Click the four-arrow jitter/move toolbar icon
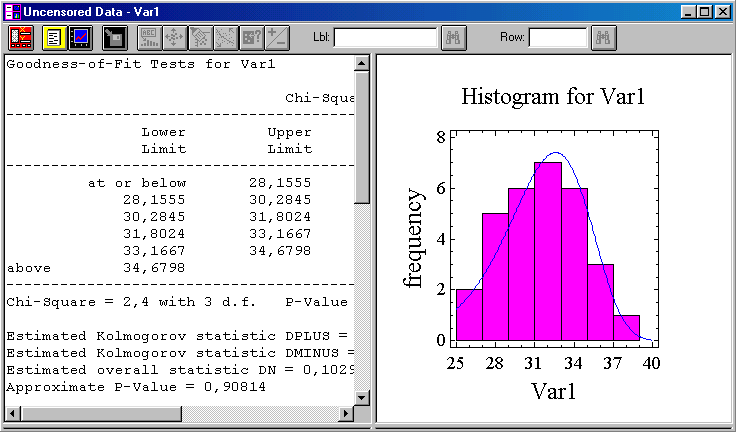The image size is (736, 432). pos(175,38)
